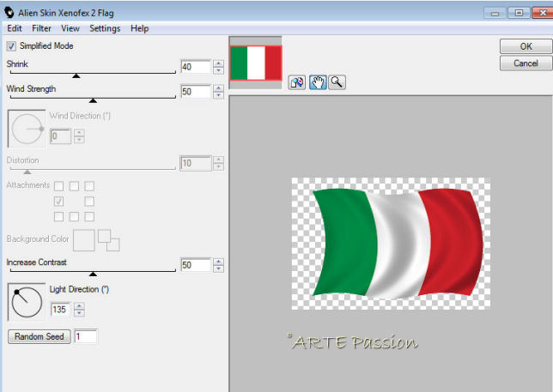553x392 pixels.
Task: Increase the Increase Contrast value up arrow
Action: 219,262
